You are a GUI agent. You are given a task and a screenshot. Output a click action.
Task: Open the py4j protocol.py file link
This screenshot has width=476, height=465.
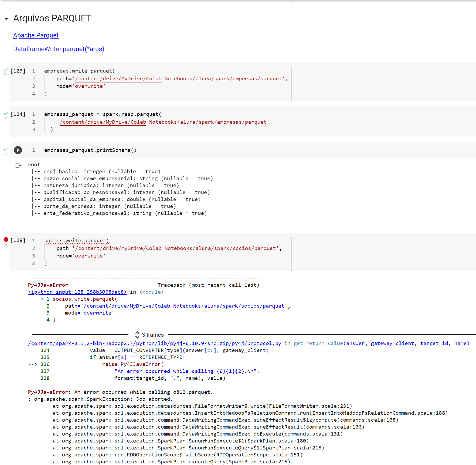coord(155,343)
